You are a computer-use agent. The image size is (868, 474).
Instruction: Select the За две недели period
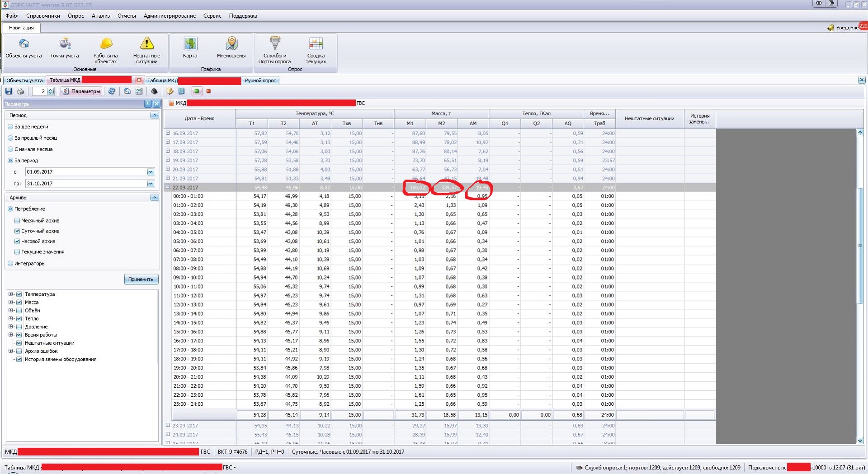(x=28, y=127)
